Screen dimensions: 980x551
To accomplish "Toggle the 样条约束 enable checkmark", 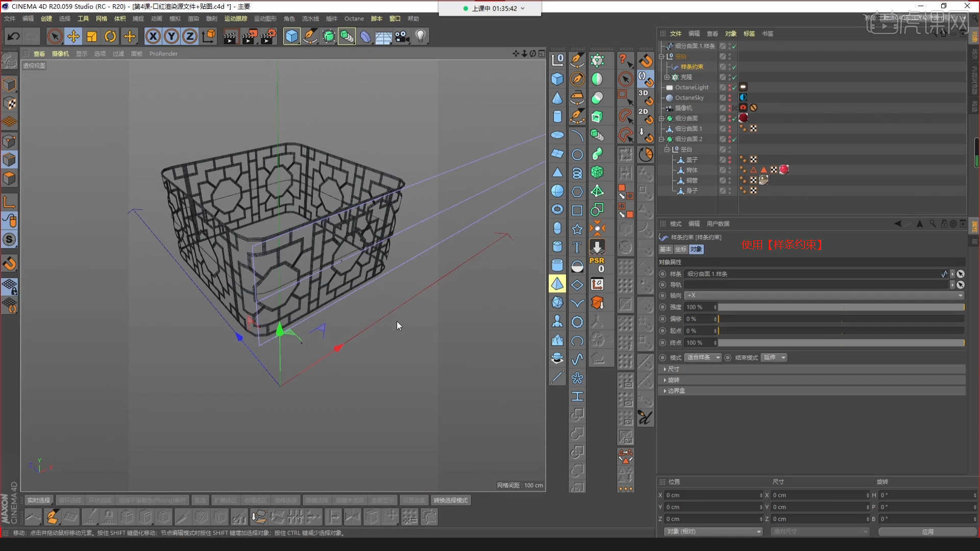I will click(734, 67).
